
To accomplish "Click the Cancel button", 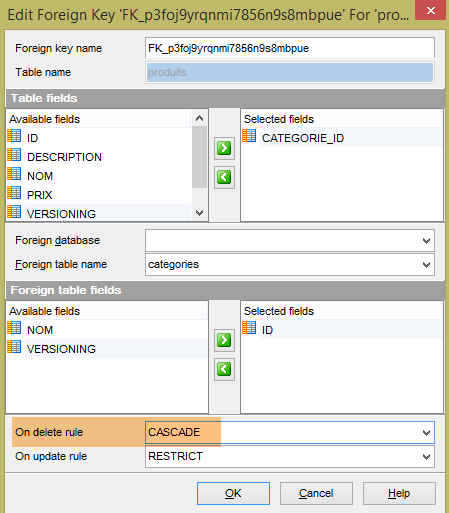I will 316,493.
